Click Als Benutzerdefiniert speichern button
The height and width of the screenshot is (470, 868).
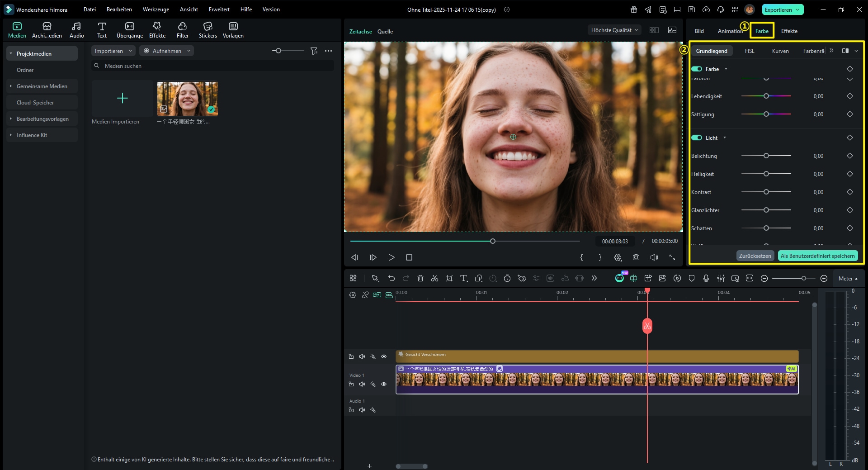[817, 256]
